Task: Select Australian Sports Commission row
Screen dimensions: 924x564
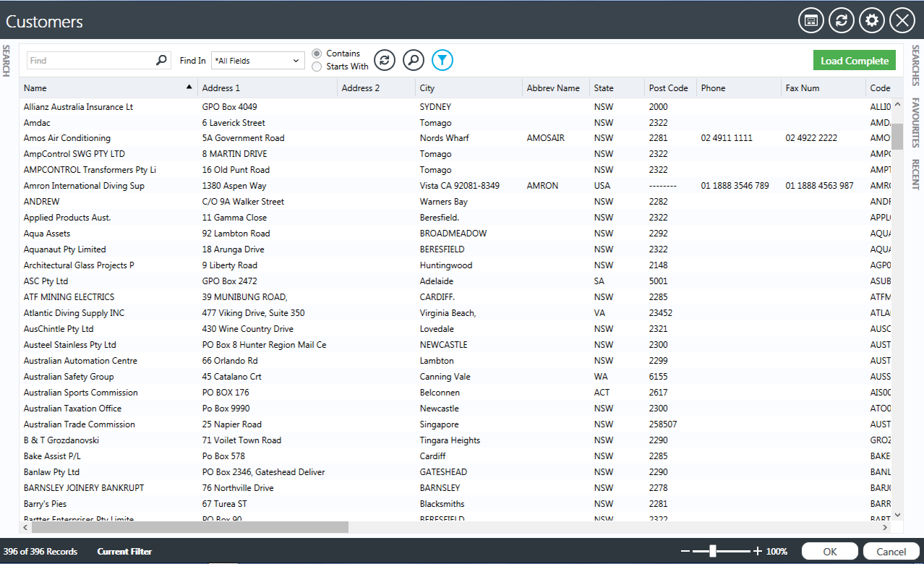Action: [x=455, y=393]
